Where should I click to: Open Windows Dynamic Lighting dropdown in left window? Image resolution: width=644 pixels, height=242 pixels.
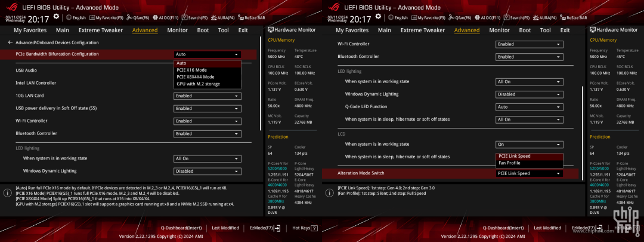coord(208,171)
